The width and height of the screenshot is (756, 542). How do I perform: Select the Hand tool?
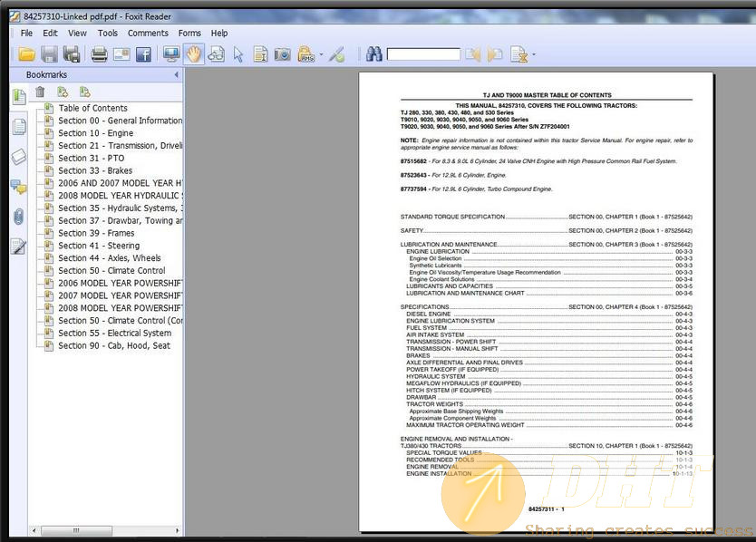pyautogui.click(x=194, y=54)
